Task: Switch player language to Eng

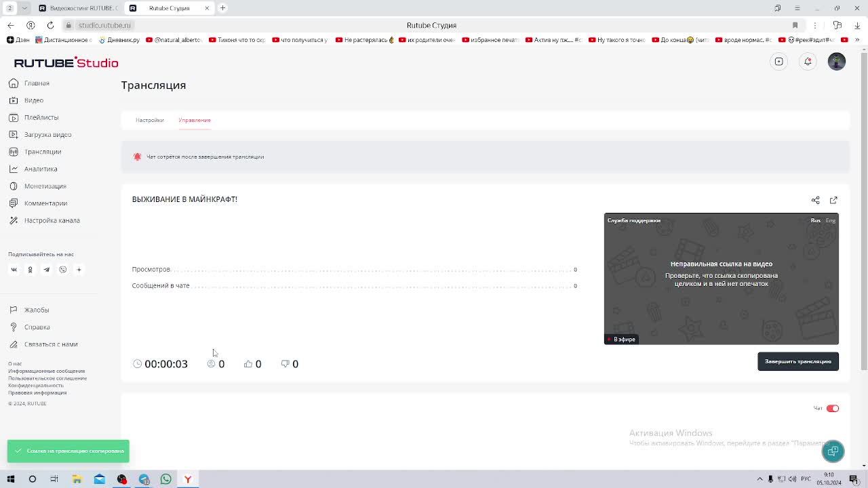Action: (x=831, y=220)
